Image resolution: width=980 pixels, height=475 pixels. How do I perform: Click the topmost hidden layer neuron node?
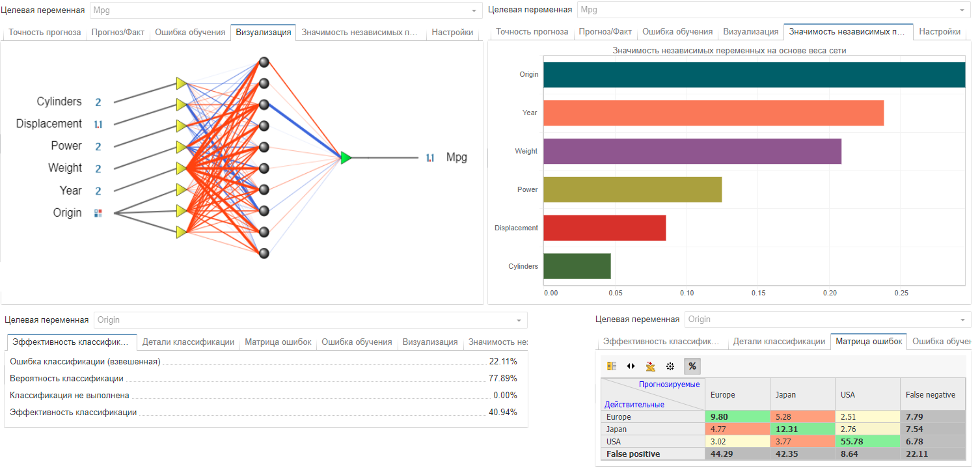(x=264, y=62)
